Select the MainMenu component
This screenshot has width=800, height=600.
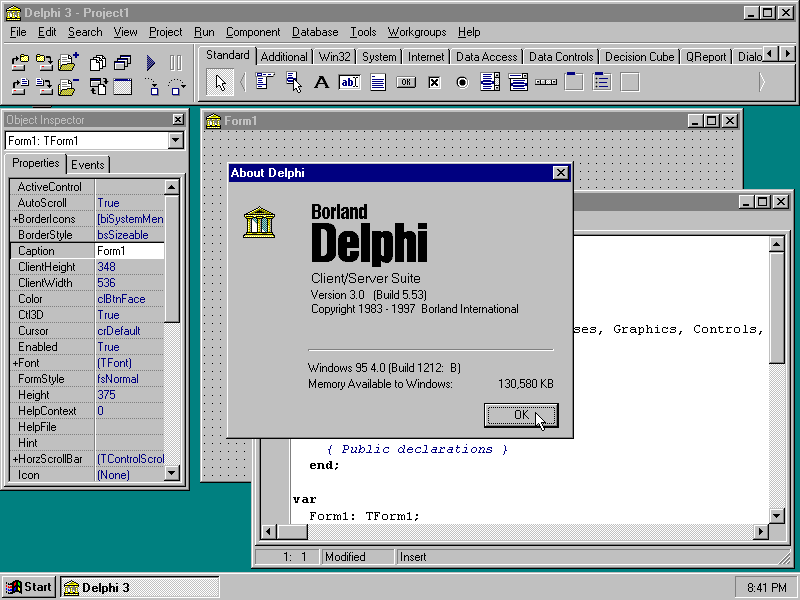(x=265, y=82)
